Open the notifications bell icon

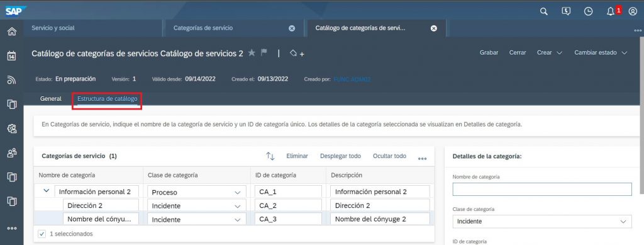[610, 11]
